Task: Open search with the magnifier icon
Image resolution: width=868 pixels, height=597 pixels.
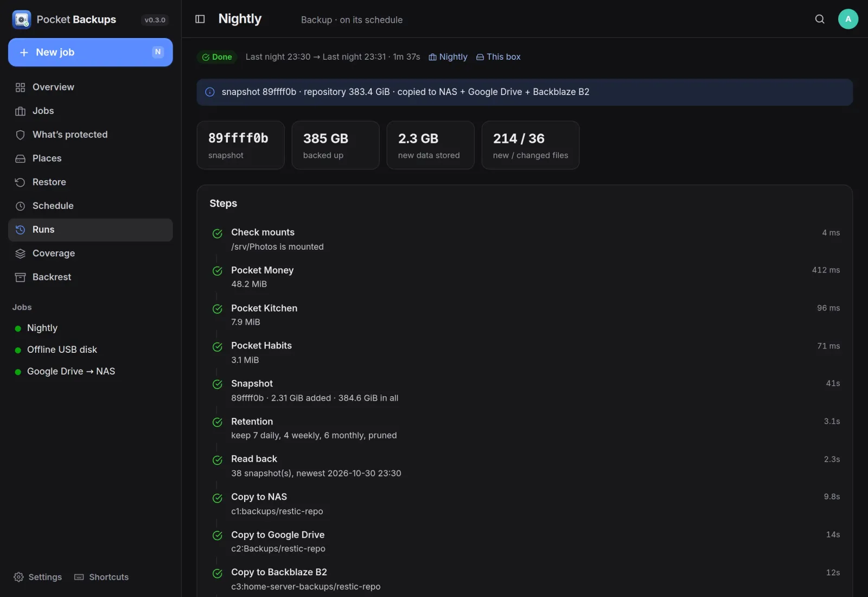Action: pyautogui.click(x=820, y=19)
